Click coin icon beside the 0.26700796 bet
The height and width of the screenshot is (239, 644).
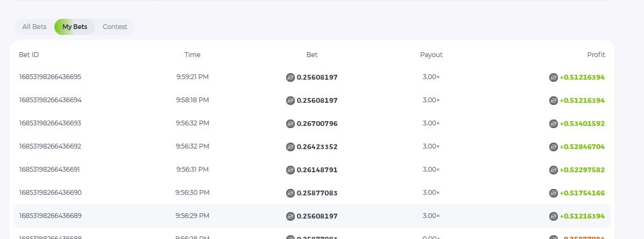tap(291, 124)
